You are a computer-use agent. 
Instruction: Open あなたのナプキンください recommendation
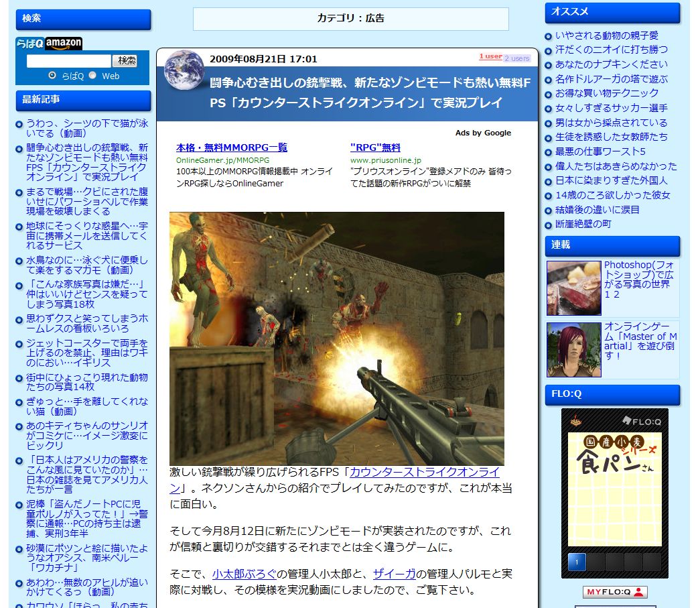pos(611,64)
